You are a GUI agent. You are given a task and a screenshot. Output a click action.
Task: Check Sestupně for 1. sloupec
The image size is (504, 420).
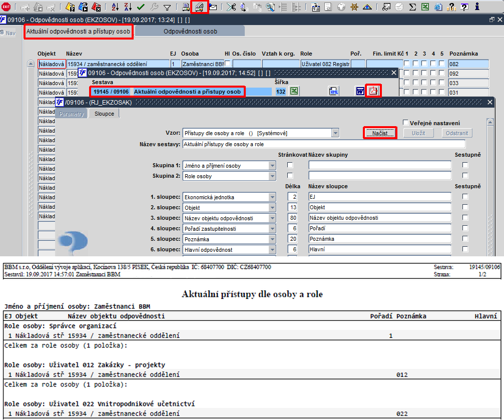tap(465, 197)
